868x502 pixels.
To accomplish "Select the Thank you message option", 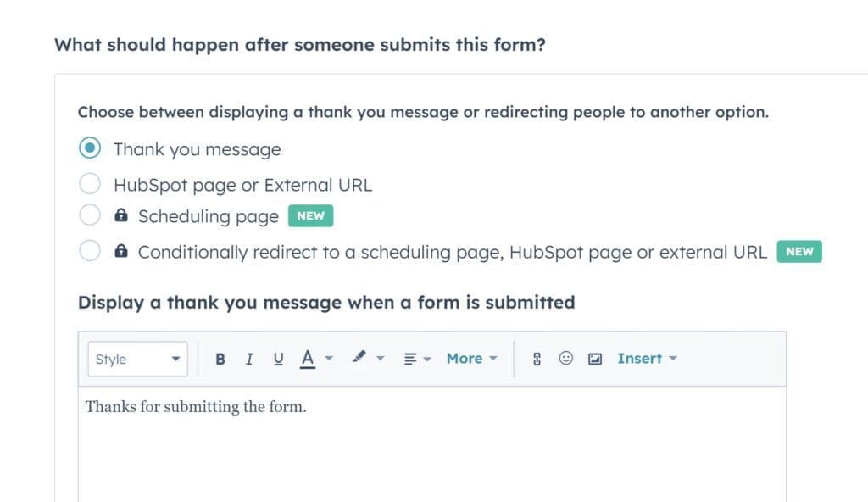I will pyautogui.click(x=90, y=148).
